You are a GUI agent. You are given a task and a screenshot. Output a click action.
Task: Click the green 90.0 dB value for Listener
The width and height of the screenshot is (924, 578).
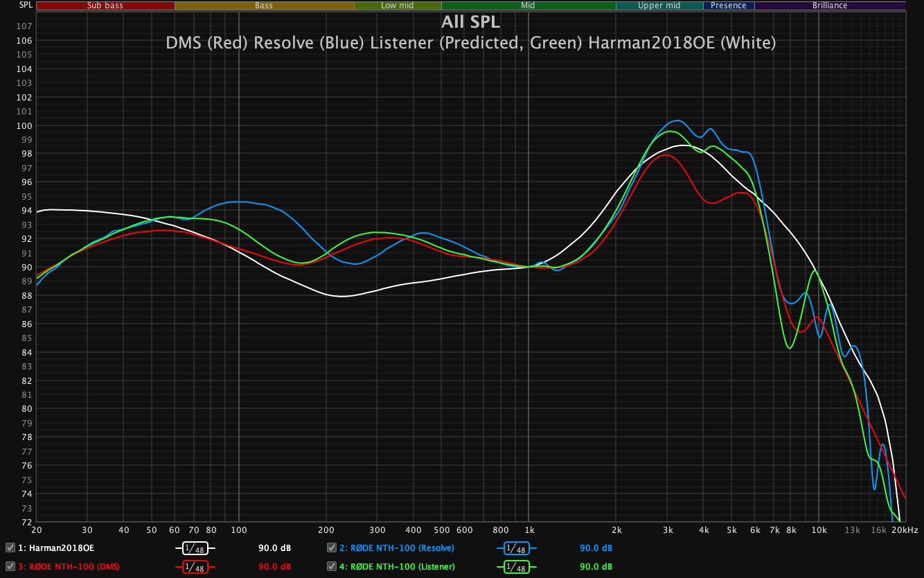[x=596, y=568]
